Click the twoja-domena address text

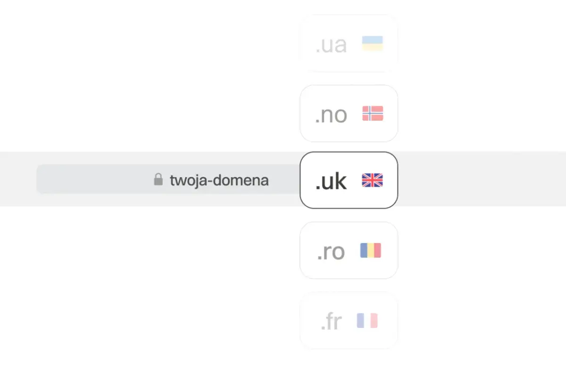(x=219, y=180)
